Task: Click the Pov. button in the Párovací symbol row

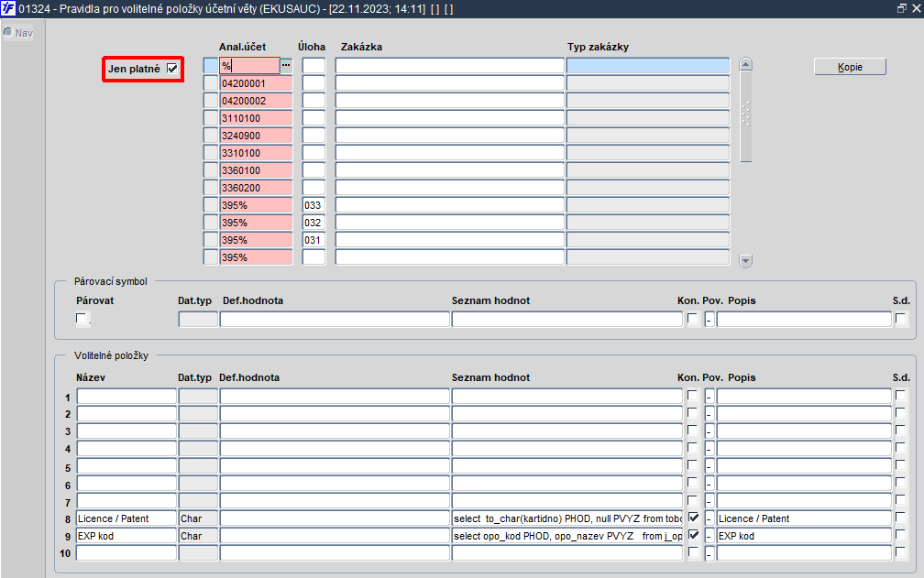Action: [x=709, y=319]
